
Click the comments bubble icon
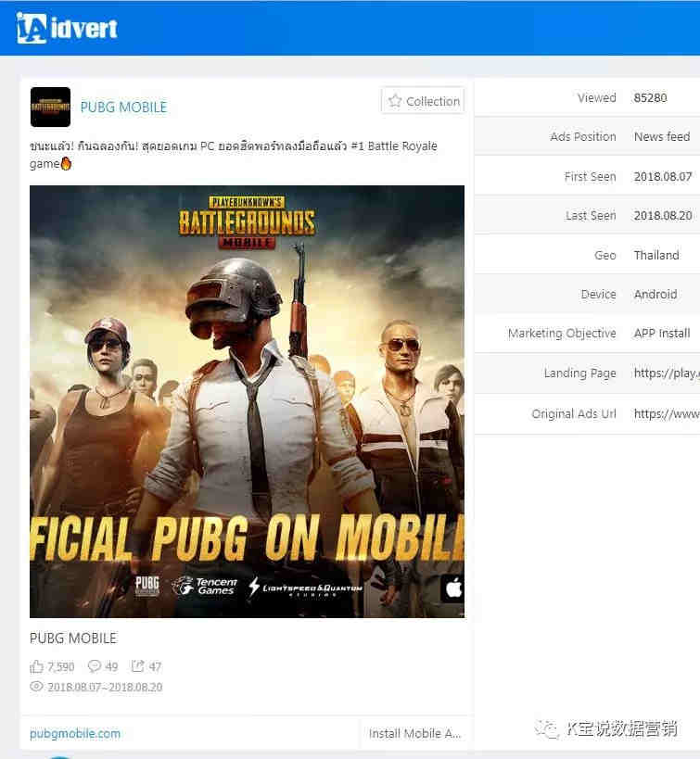pos(94,666)
